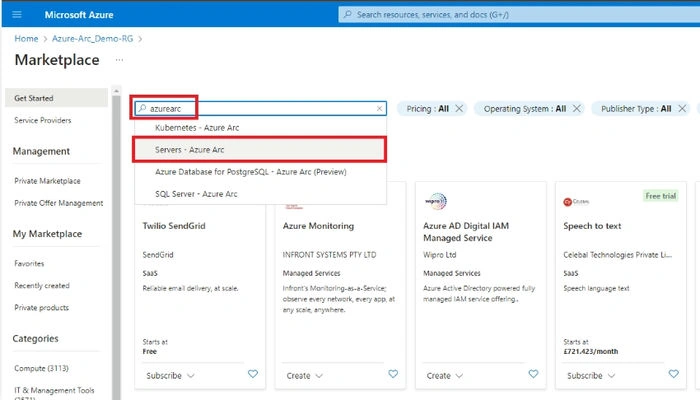Viewport: 700px width, 400px height.
Task: Favorite the Azure Monitoring offer
Action: point(393,374)
